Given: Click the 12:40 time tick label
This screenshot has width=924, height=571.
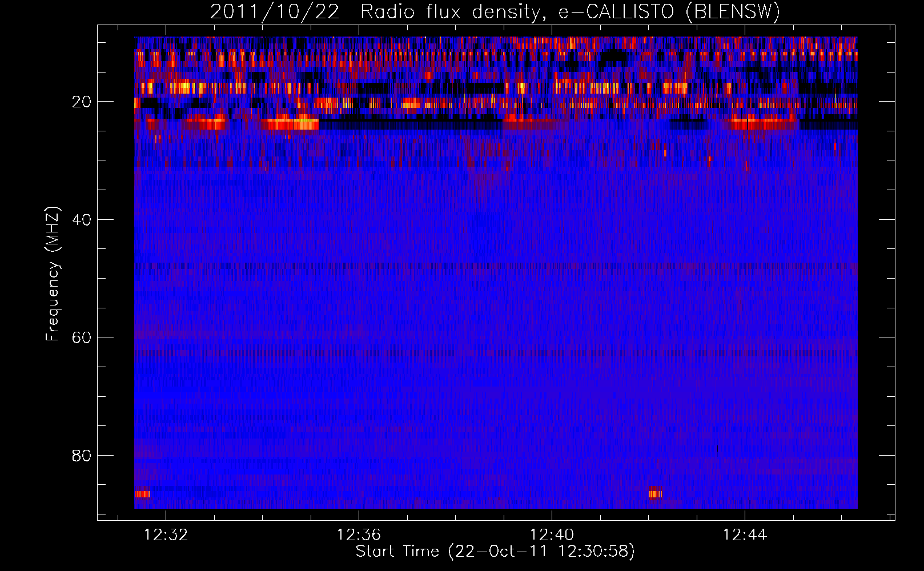Looking at the screenshot, I should point(552,535).
